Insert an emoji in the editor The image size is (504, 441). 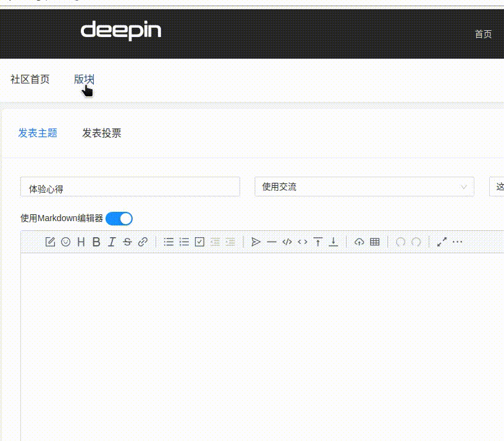[x=65, y=241]
